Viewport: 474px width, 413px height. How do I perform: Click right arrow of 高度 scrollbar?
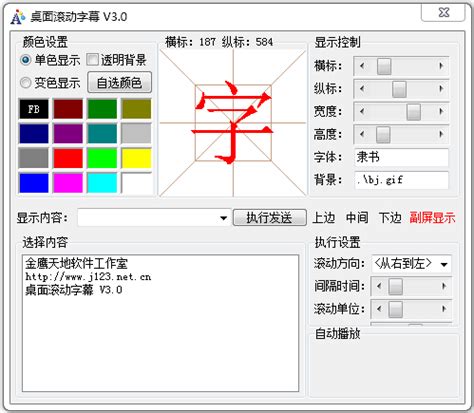[x=441, y=134]
